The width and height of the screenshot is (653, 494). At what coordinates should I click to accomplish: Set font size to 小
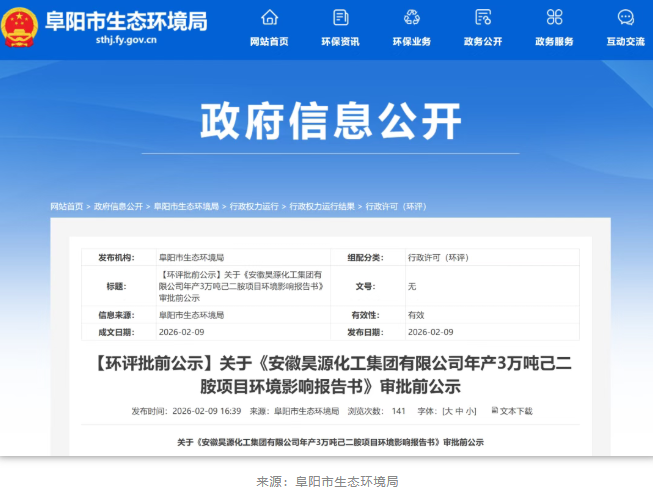(x=470, y=411)
